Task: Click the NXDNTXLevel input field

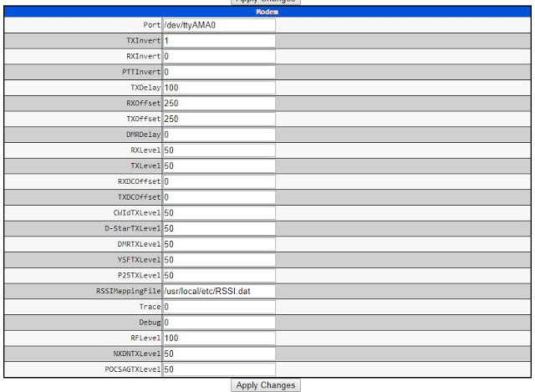Action: [x=219, y=354]
